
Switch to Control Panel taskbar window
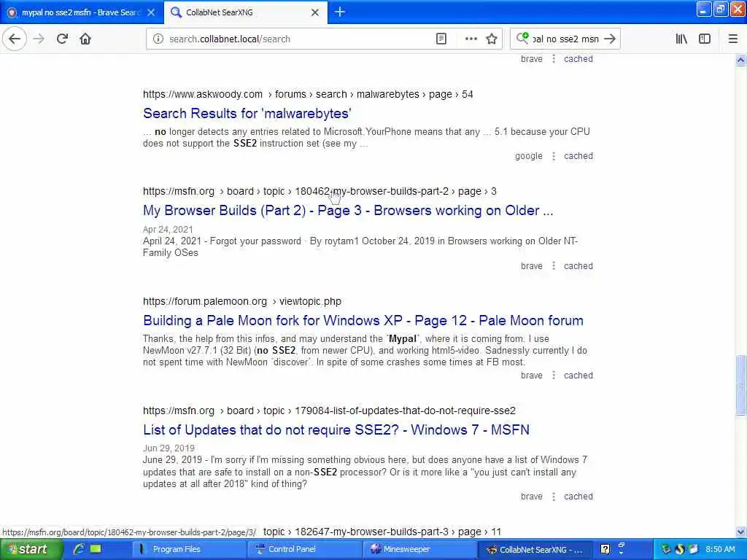point(305,550)
